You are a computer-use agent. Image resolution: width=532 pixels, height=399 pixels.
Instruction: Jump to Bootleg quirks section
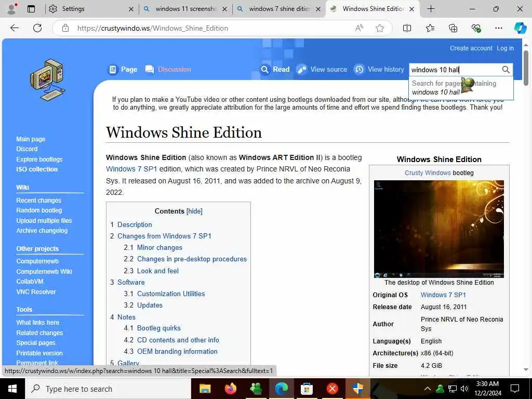[x=159, y=328]
